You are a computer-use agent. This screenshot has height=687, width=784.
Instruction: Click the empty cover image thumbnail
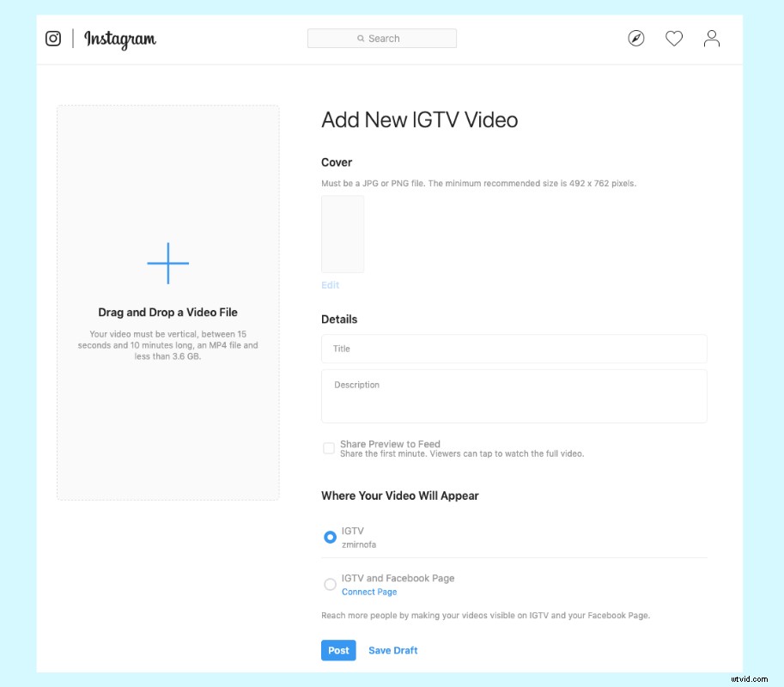[342, 233]
